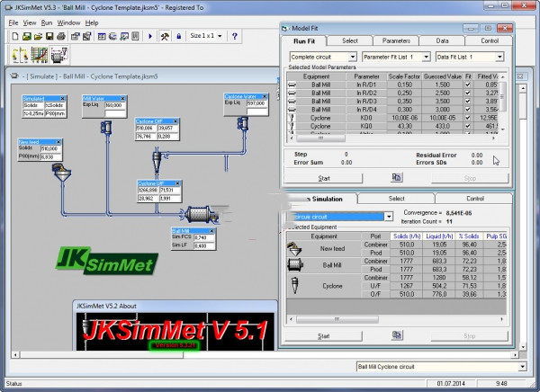Click the play arrow Run icon

(x=150, y=36)
